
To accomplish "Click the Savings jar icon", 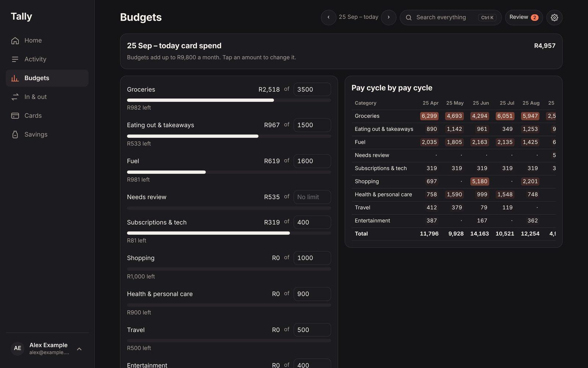I will coord(15,134).
